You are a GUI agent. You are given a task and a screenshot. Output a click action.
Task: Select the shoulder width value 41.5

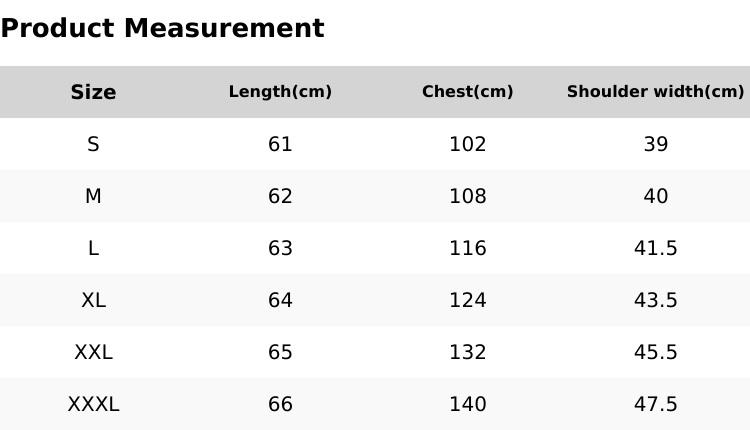click(x=655, y=248)
